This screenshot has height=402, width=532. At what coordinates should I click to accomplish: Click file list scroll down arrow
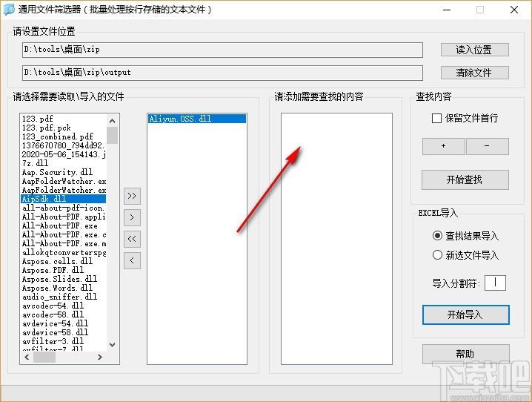113,345
